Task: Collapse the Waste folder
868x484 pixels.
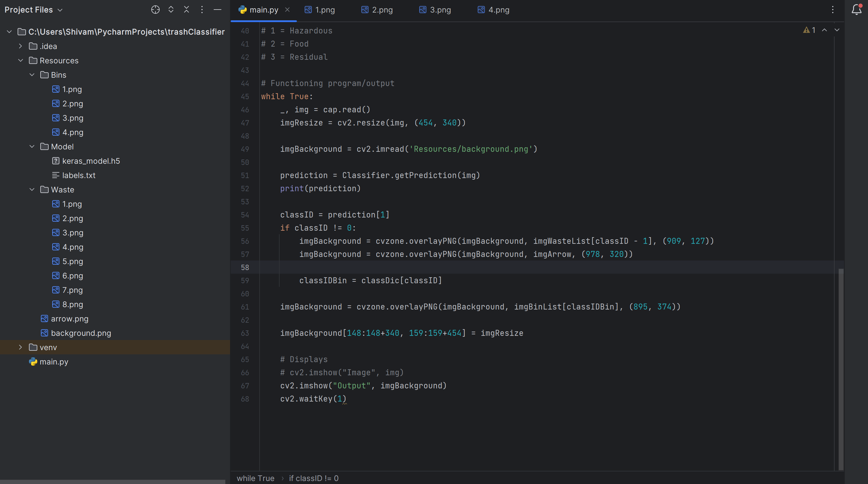Action: [32, 189]
